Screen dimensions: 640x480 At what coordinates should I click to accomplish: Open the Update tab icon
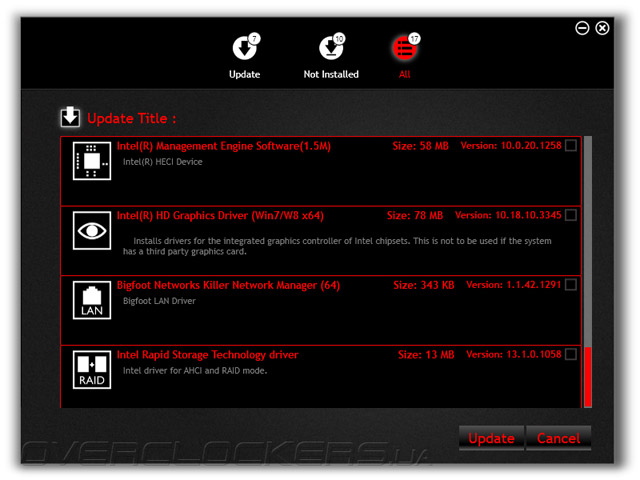[244, 48]
